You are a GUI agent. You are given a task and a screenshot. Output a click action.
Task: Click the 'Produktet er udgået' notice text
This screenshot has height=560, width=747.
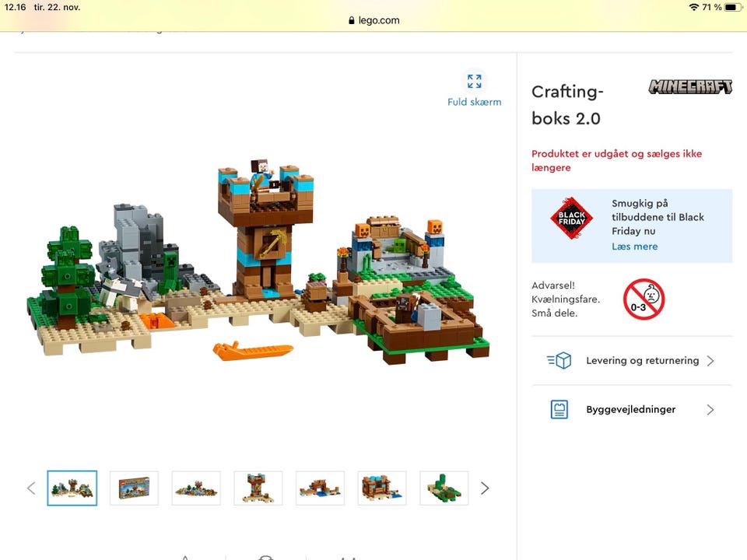click(616, 160)
